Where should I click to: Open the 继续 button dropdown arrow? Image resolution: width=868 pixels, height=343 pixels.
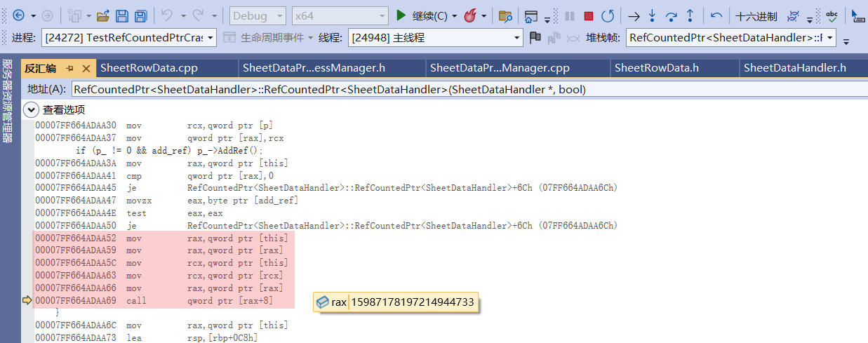tap(454, 15)
